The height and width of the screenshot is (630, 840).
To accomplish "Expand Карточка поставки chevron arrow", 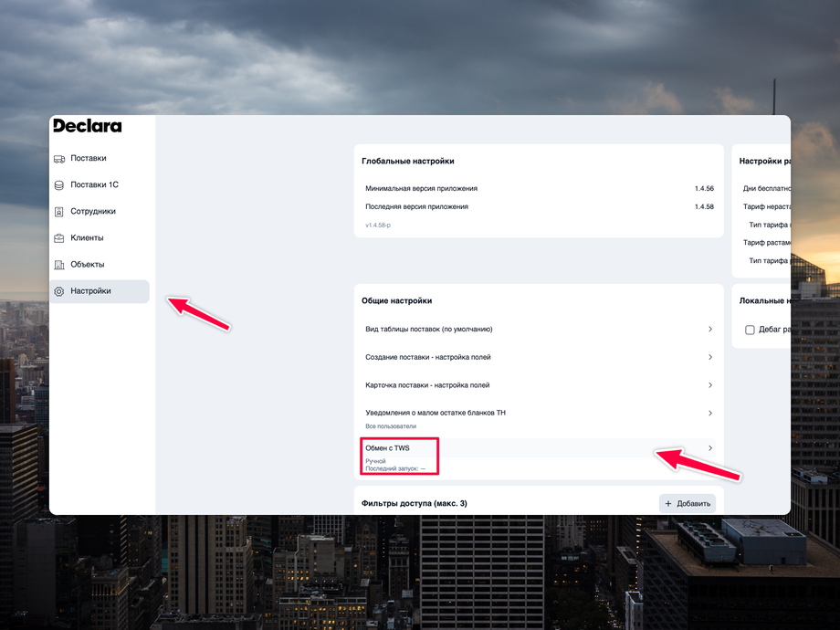I will (710, 385).
